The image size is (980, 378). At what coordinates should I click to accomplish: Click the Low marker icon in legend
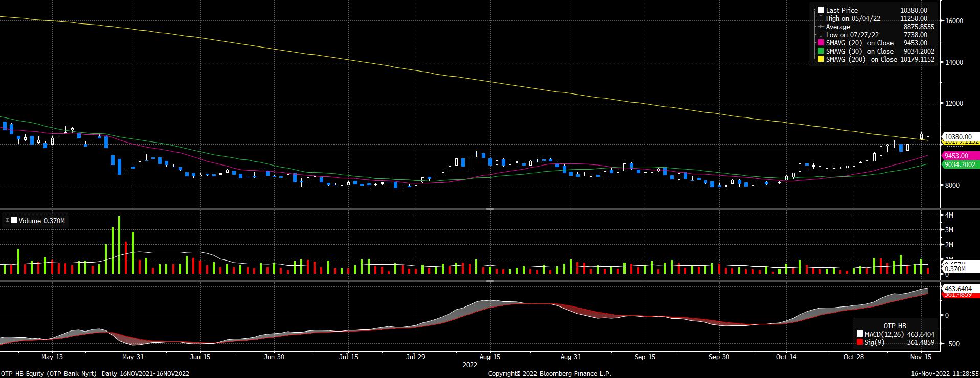[821, 35]
